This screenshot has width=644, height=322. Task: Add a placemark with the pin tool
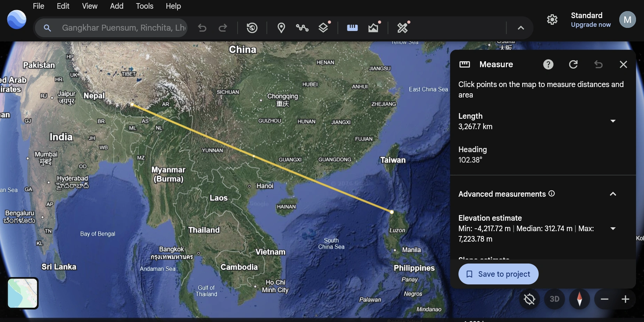tap(281, 28)
